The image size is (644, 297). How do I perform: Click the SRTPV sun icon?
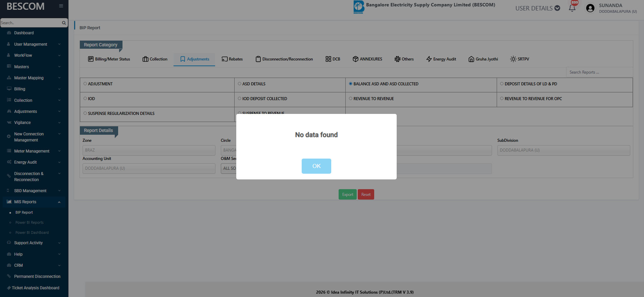pos(513,59)
